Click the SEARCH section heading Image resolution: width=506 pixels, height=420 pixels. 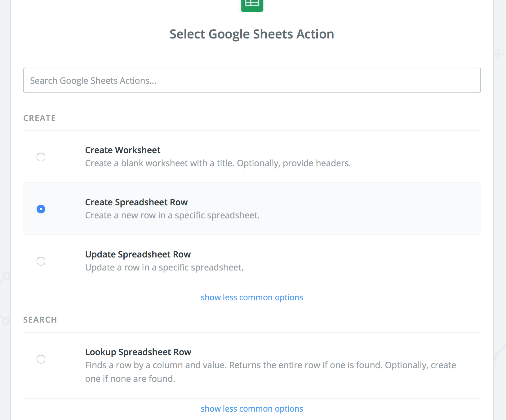pos(40,320)
